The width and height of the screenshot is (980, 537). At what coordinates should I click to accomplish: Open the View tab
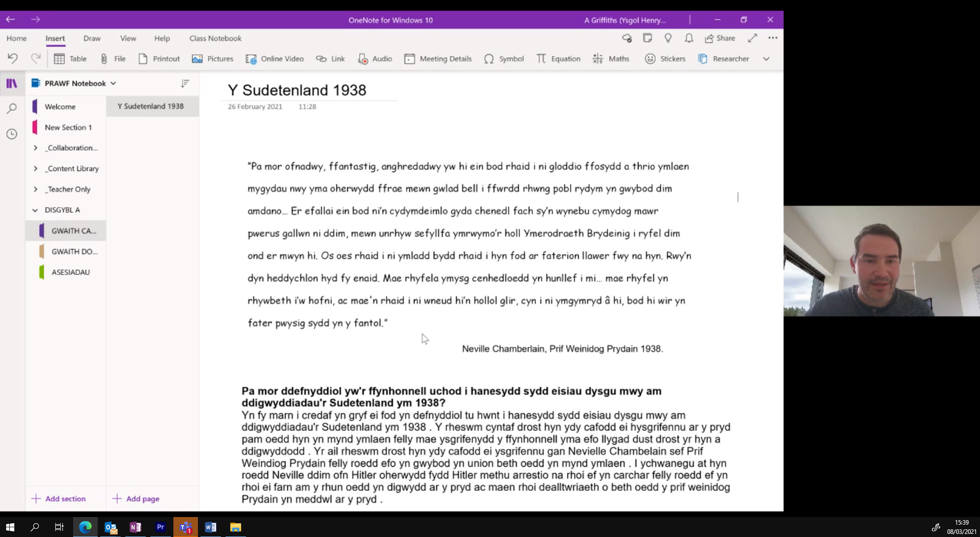128,38
